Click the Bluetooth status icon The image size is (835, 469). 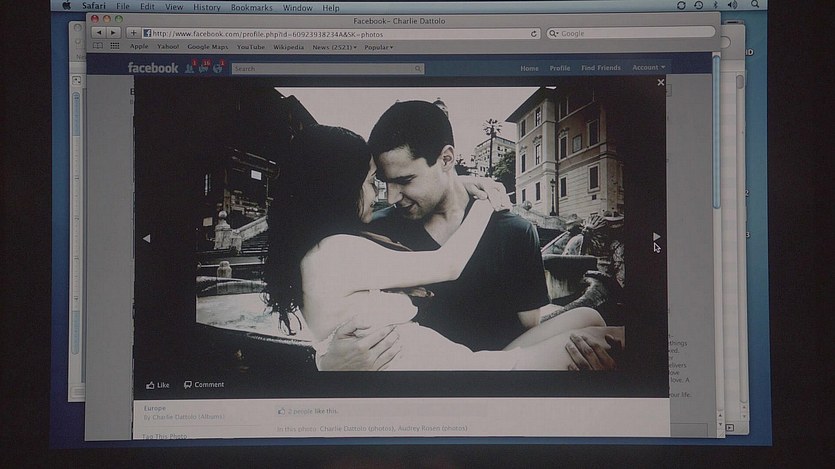(715, 5)
